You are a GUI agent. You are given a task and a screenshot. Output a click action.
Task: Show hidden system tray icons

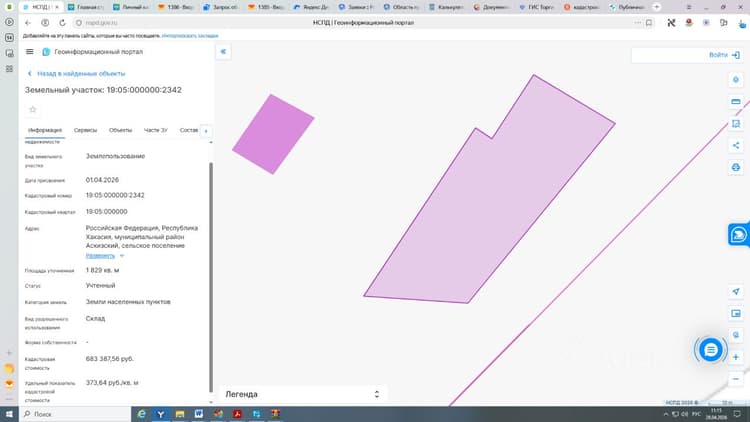[666, 414]
